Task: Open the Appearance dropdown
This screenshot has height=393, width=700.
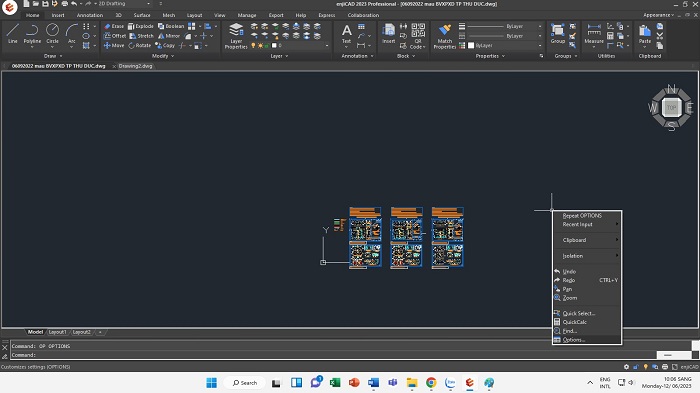Action: (658, 15)
